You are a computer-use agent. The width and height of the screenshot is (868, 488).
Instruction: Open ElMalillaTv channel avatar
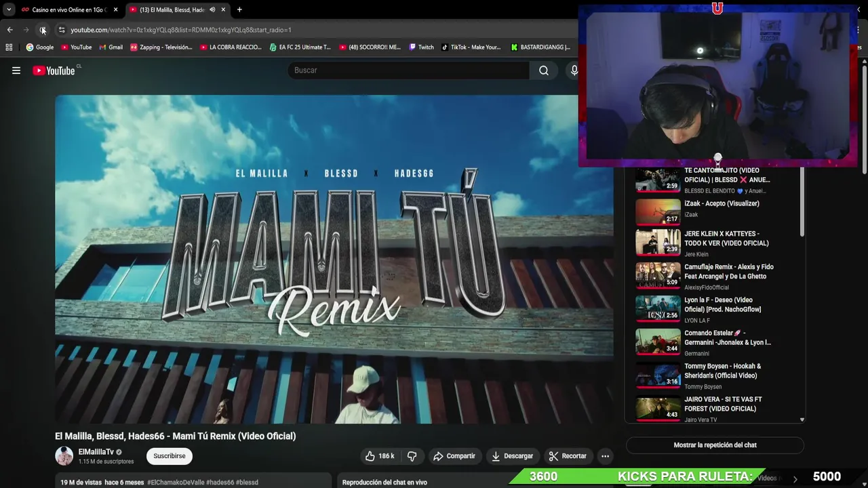[64, 456]
